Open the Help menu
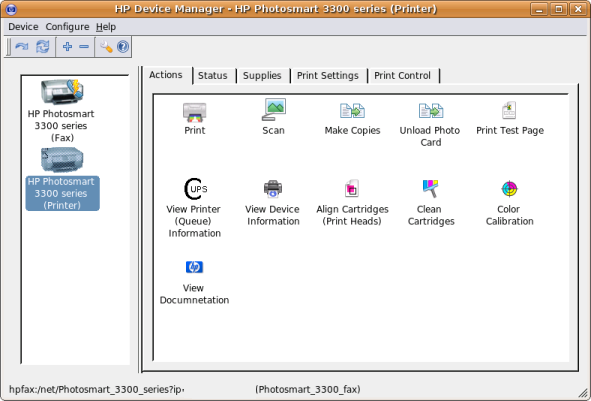The height and width of the screenshot is (401, 591). [x=106, y=27]
